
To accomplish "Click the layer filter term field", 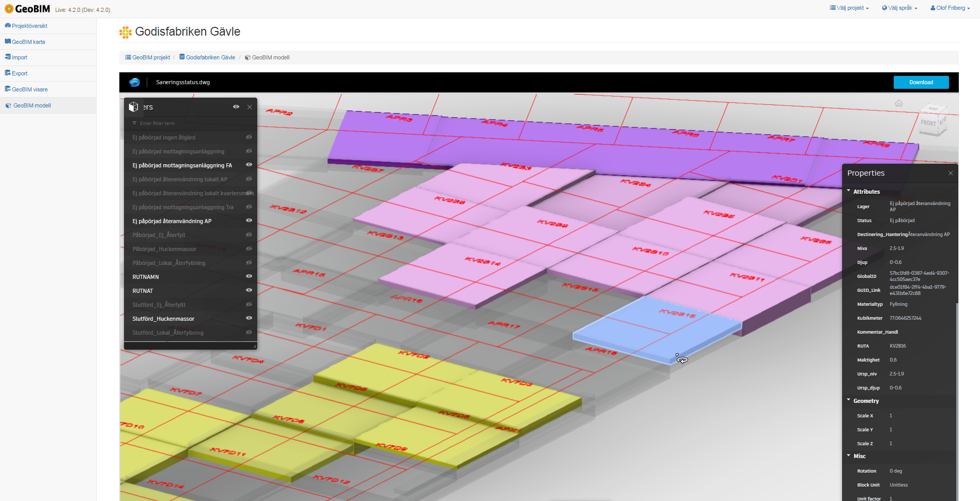I will coord(191,123).
